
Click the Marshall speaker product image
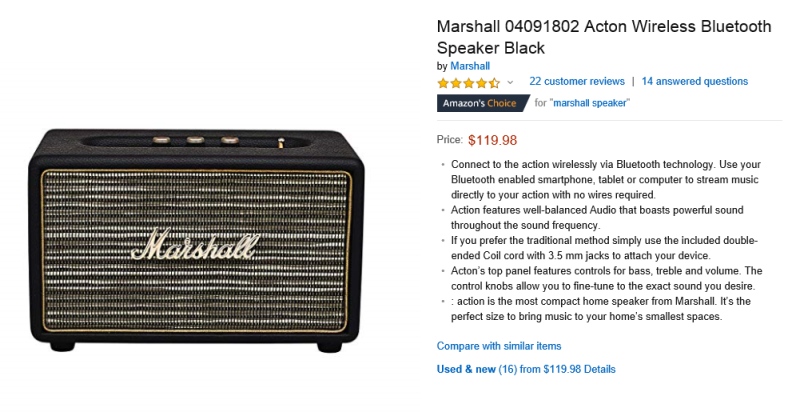tap(197, 240)
